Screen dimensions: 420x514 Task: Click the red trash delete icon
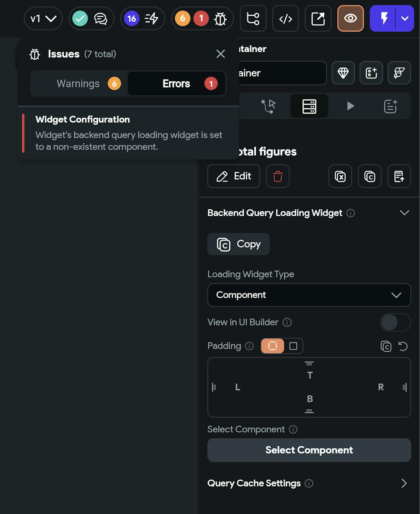[x=278, y=176]
